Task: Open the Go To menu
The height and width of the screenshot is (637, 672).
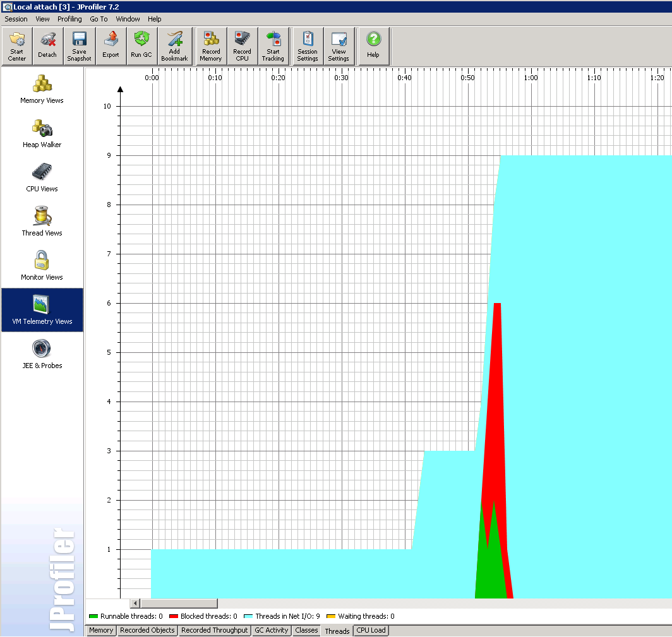Action: click(99, 19)
